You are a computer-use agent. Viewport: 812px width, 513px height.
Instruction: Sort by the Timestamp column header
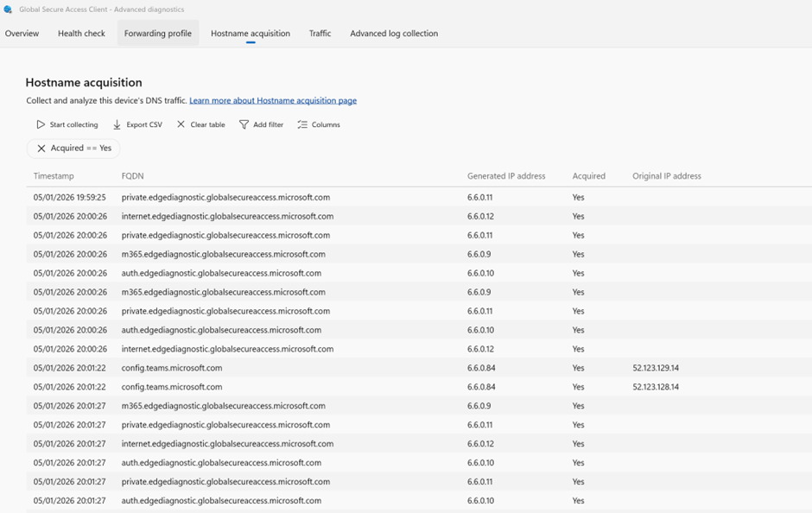[x=54, y=176]
